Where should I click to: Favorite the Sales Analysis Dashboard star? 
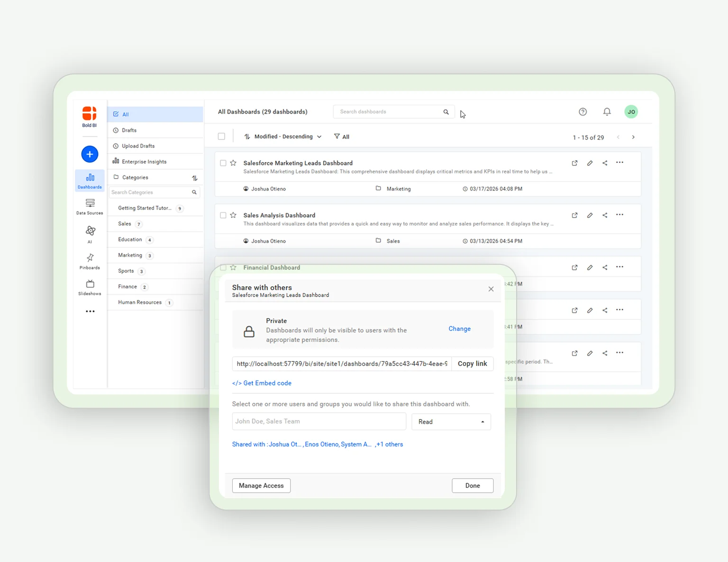click(x=233, y=215)
